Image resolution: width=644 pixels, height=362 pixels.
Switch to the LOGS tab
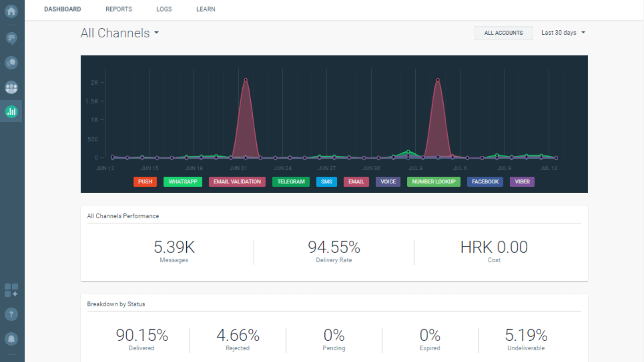pyautogui.click(x=164, y=9)
